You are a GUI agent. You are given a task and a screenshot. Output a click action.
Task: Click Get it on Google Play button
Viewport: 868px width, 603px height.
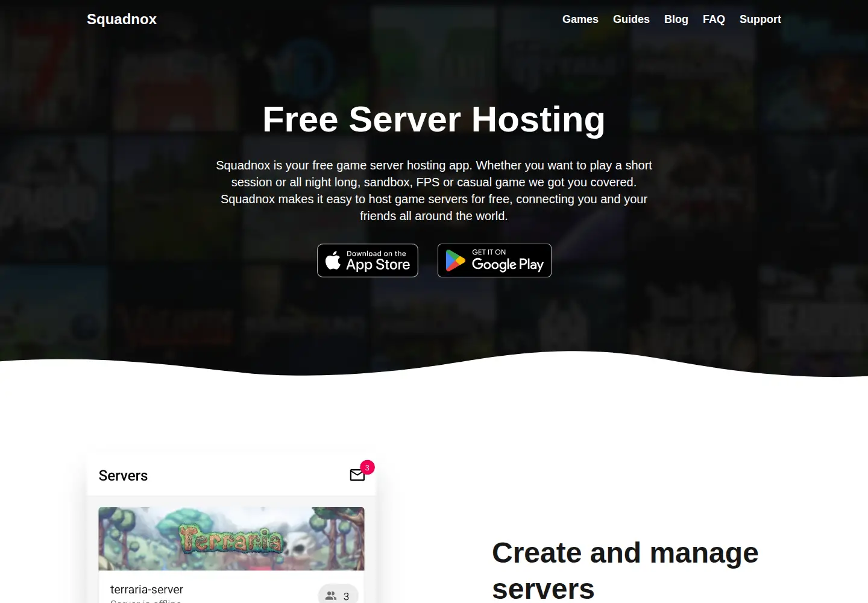click(494, 260)
